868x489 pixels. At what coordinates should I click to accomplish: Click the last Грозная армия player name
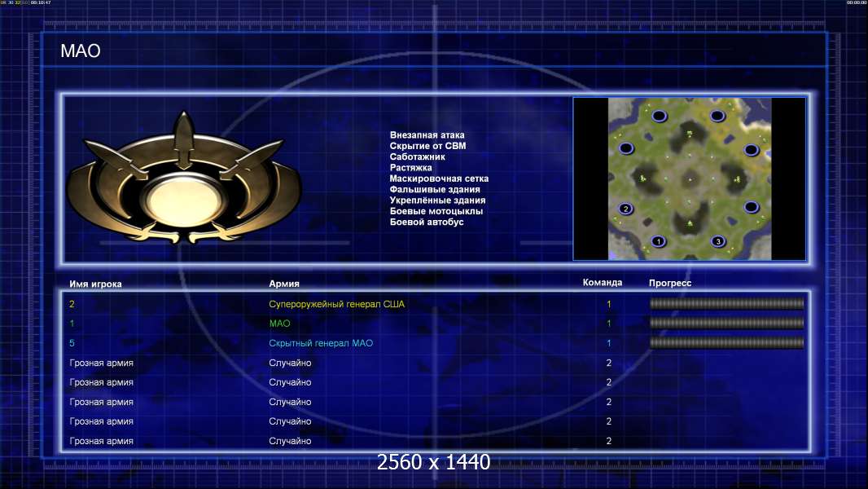click(x=101, y=442)
